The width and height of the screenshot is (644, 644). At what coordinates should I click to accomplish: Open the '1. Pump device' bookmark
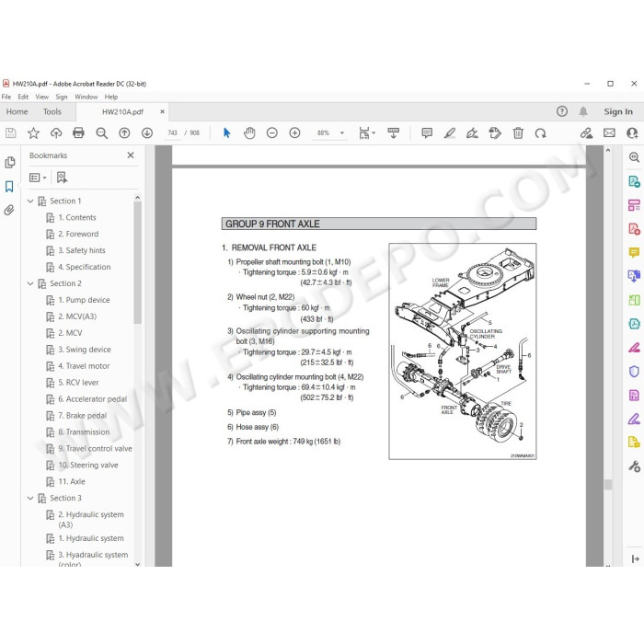84,300
